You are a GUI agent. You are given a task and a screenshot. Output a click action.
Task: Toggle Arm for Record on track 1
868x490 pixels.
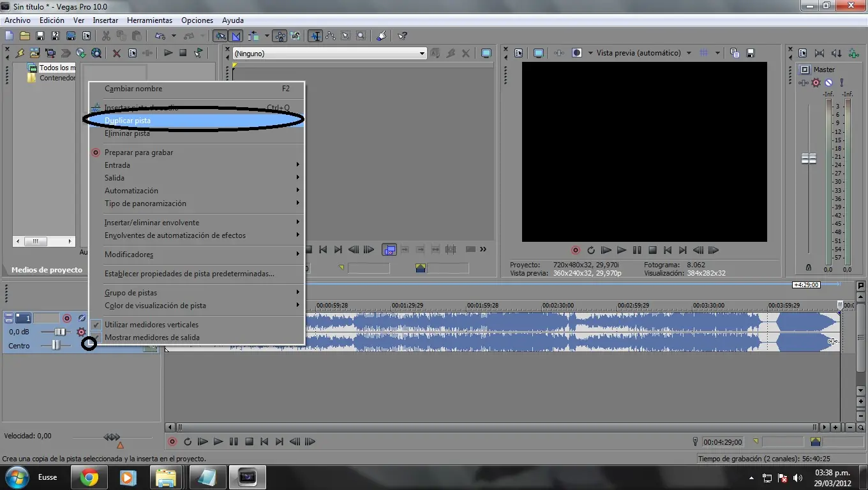(x=67, y=318)
